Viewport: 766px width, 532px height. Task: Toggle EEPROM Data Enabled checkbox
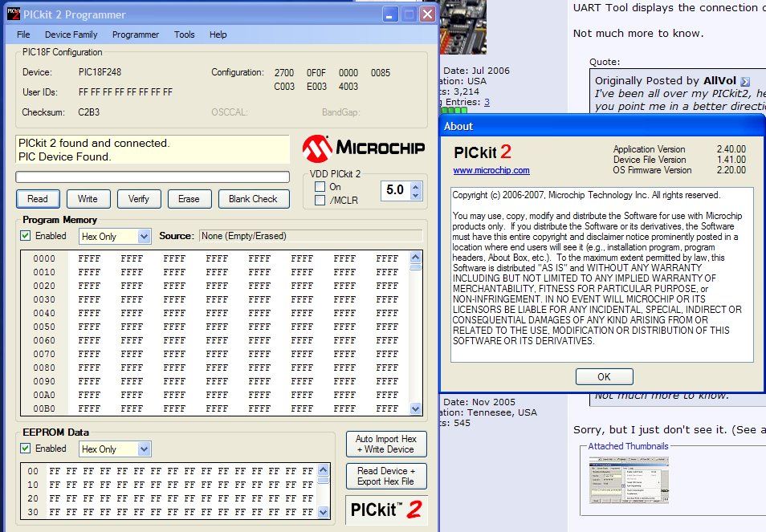click(26, 448)
